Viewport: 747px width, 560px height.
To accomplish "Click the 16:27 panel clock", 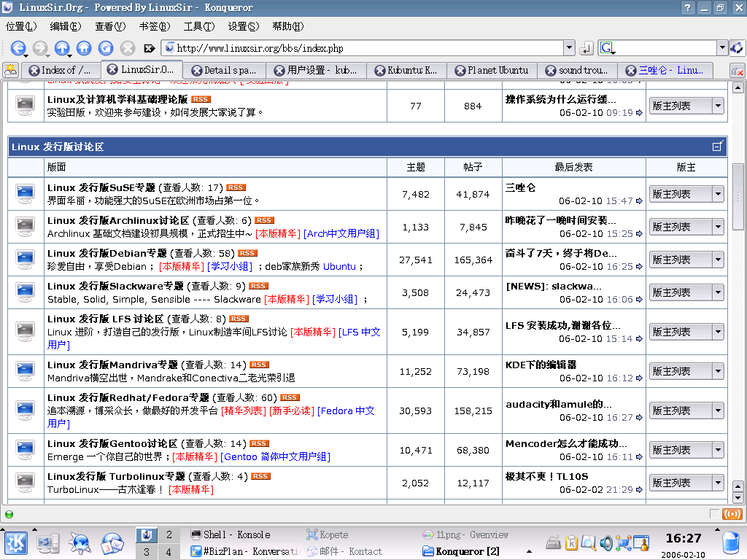I will coord(684,538).
